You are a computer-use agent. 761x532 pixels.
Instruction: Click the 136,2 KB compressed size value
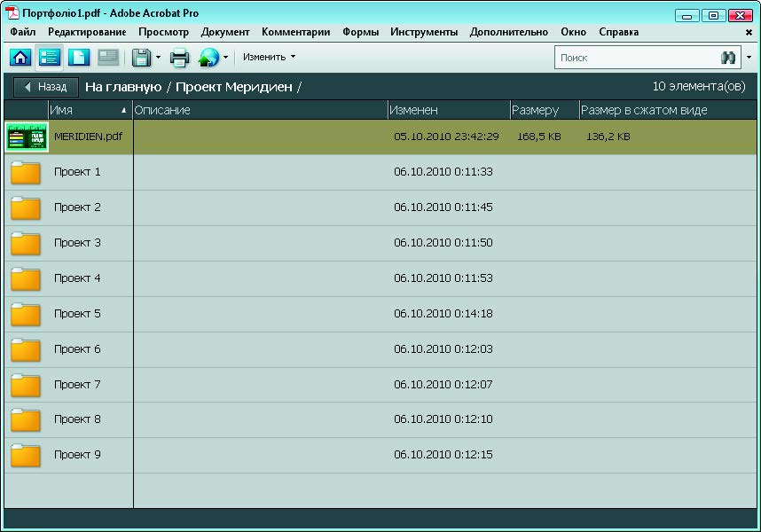click(608, 137)
